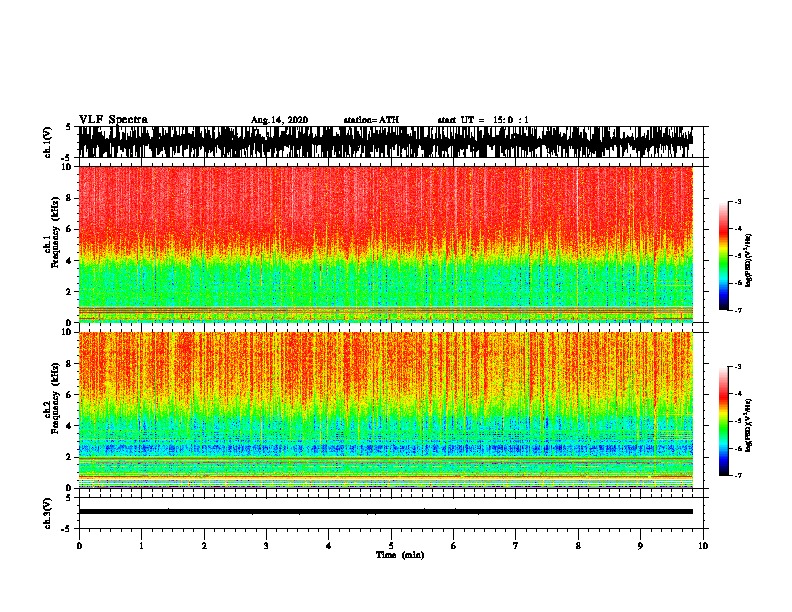The image size is (792, 612).
Task: Click time axis tick label 7
Action: 516,546
